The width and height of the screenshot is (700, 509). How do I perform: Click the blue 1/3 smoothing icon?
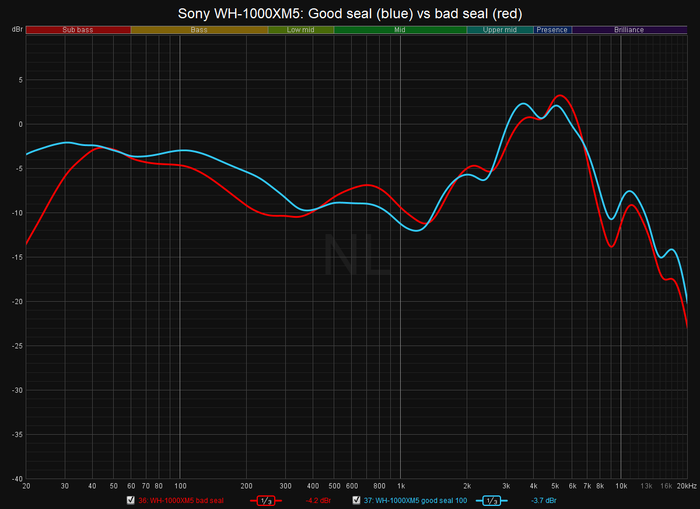(x=491, y=499)
